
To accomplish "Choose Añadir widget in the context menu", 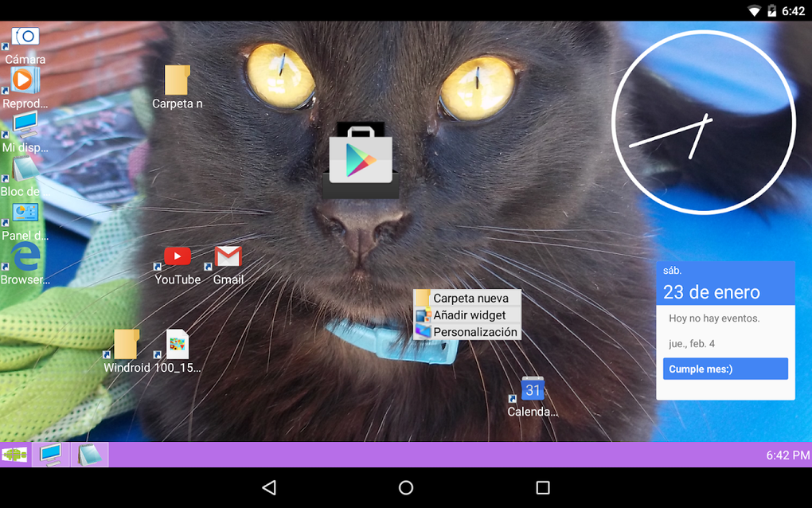I will point(469,315).
